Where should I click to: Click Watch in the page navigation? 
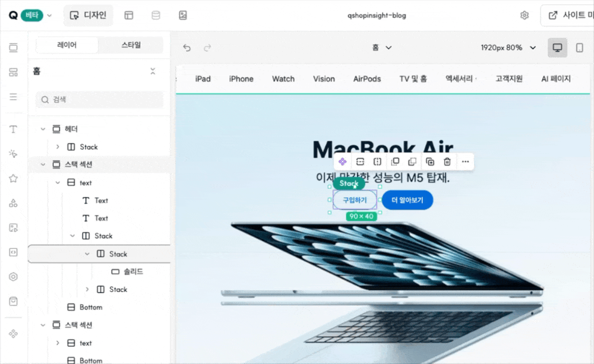coord(283,79)
